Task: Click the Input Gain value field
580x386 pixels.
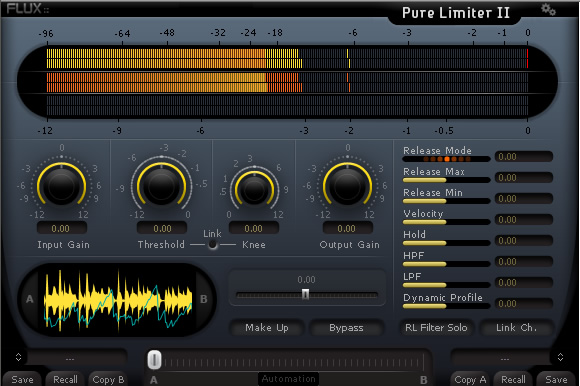Action: click(61, 228)
